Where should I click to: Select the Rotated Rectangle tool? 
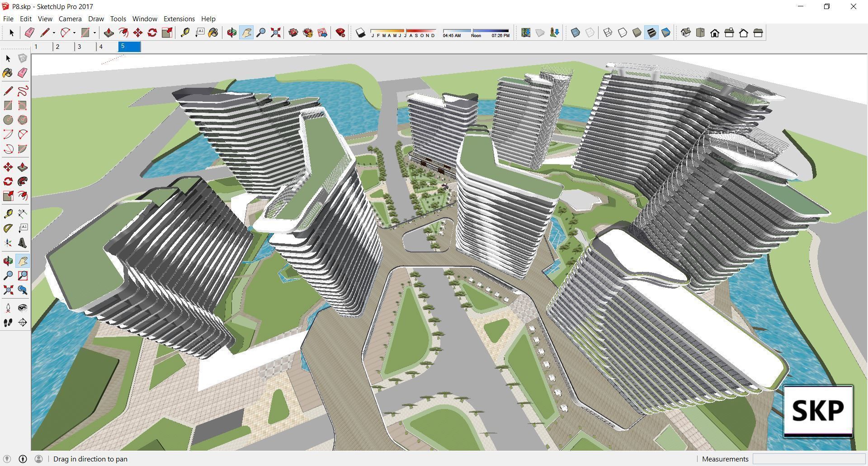pos(23,105)
